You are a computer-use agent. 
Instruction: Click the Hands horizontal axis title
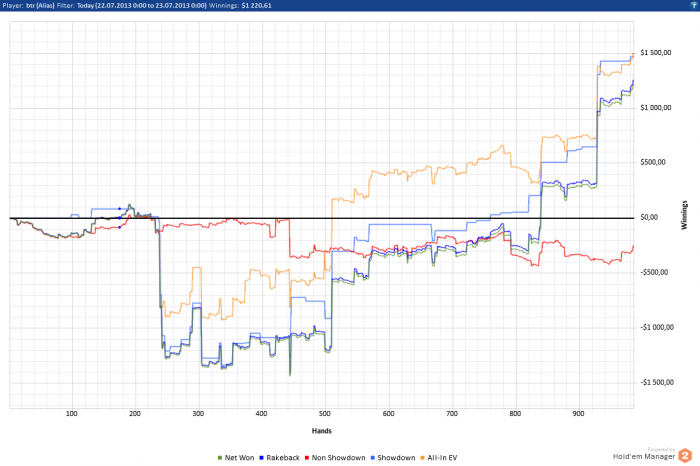[321, 431]
